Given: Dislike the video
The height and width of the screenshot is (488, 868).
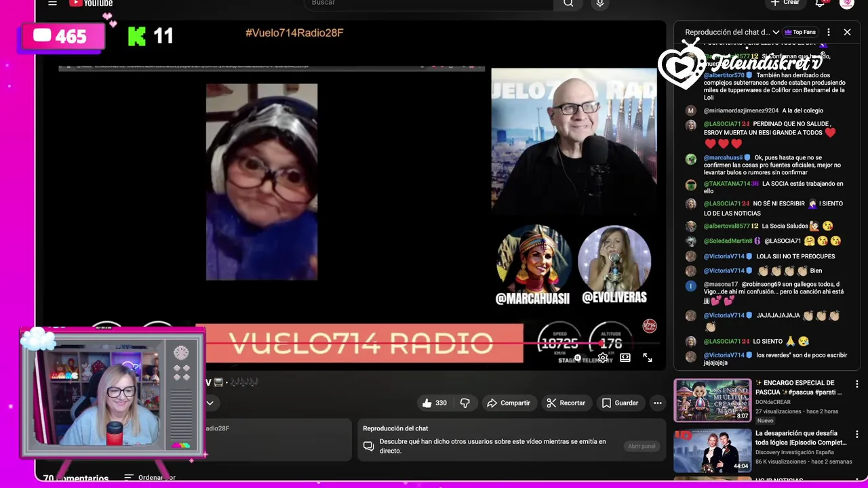Looking at the screenshot, I should [x=465, y=403].
